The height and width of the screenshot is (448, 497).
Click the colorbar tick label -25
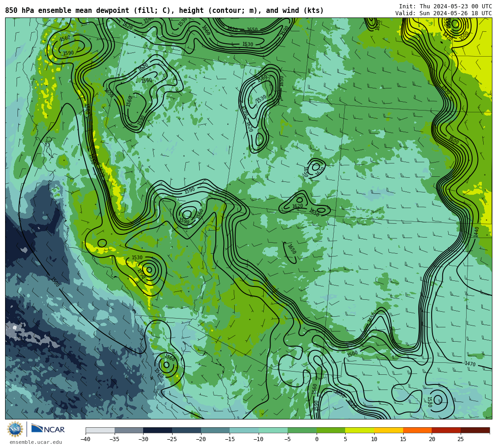pyautogui.click(x=172, y=439)
